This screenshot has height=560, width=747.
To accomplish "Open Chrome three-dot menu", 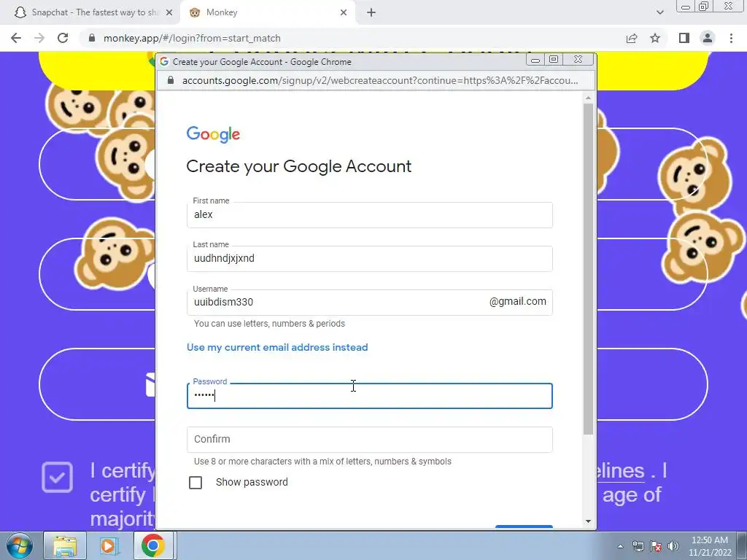I will tap(731, 38).
